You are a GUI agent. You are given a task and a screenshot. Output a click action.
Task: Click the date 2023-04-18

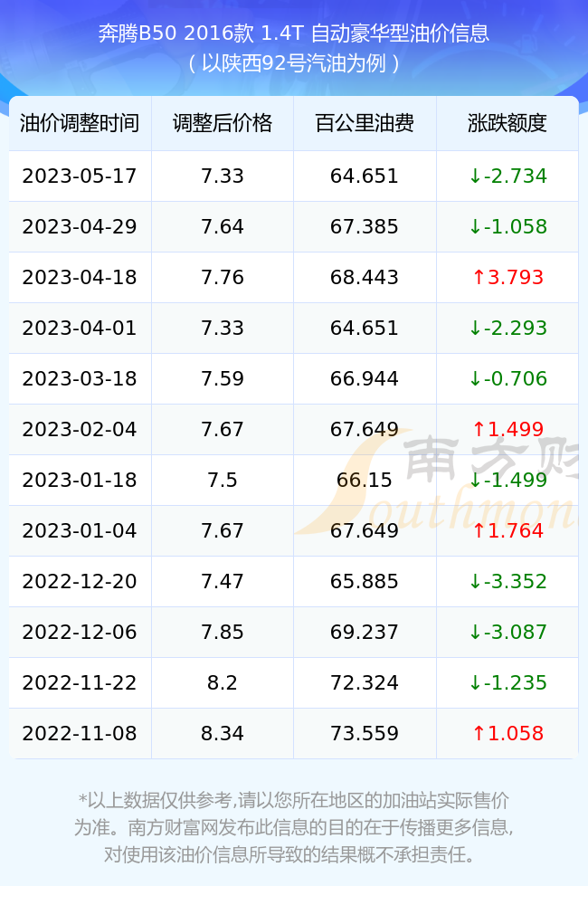click(80, 278)
